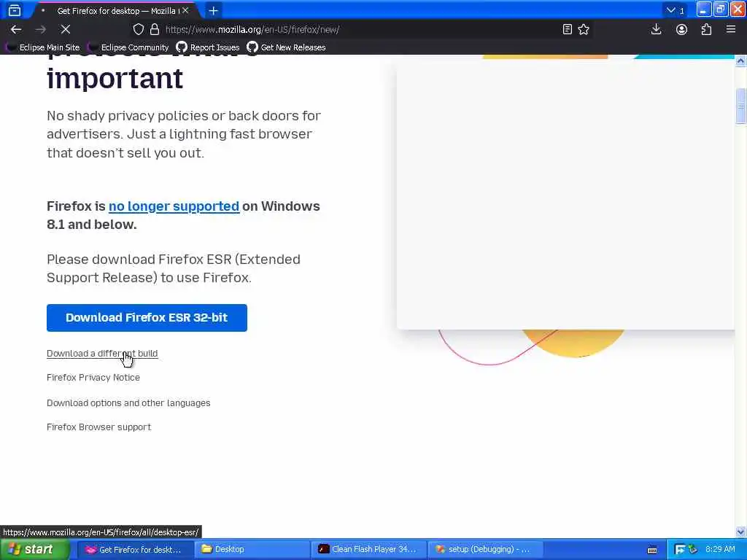Click the address bar URL field
Image resolution: width=747 pixels, height=560 pixels.
pyautogui.click(x=362, y=29)
